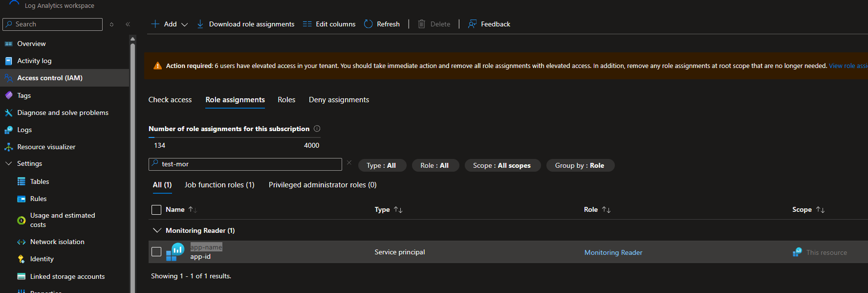The height and width of the screenshot is (293, 868).
Task: Click the Feedback button label
Action: click(x=496, y=24)
